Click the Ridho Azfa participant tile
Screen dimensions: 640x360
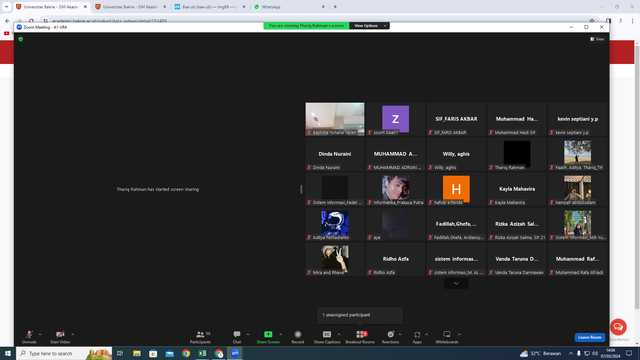point(395,259)
